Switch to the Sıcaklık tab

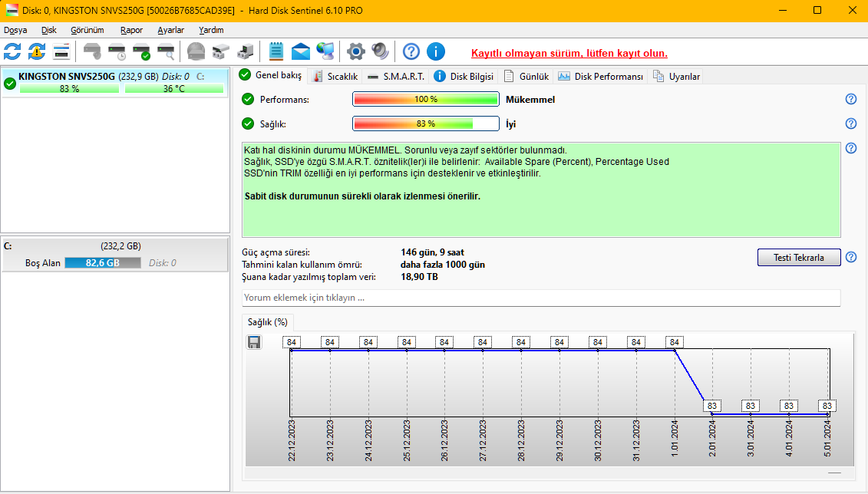pos(335,76)
